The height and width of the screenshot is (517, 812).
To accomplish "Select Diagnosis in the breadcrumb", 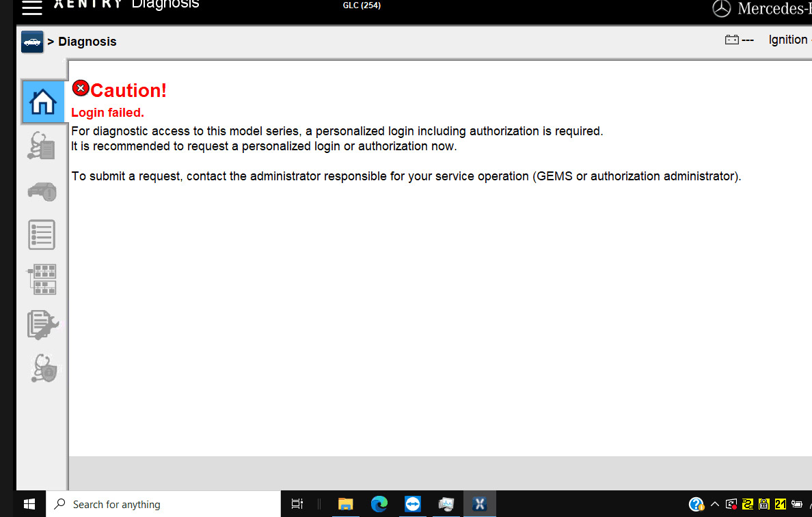I will pyautogui.click(x=87, y=42).
